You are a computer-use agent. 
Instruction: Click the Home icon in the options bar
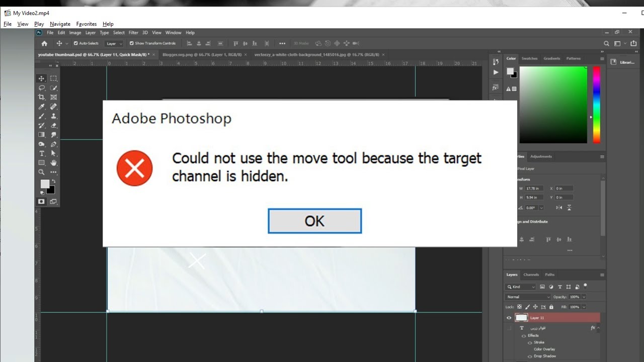click(44, 43)
